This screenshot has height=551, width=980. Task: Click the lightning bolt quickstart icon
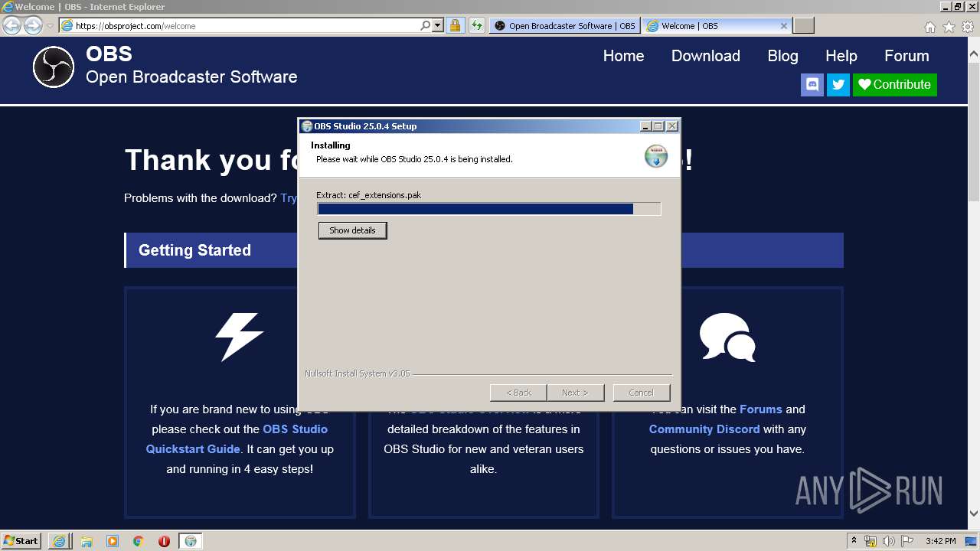click(x=240, y=337)
